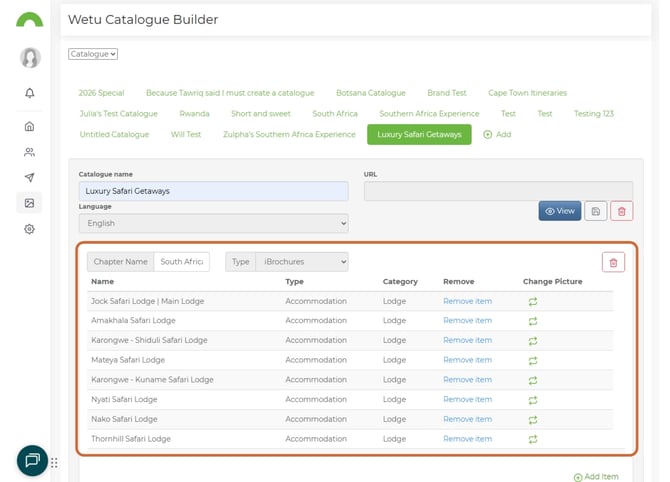Switch to the Botsana Catalogue tab
The image size is (670, 482).
pyautogui.click(x=370, y=93)
